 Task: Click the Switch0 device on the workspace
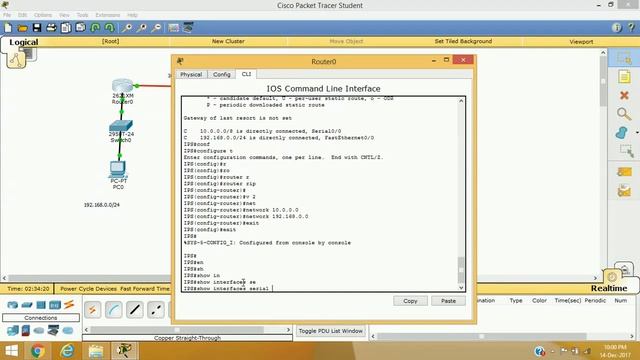point(121,126)
